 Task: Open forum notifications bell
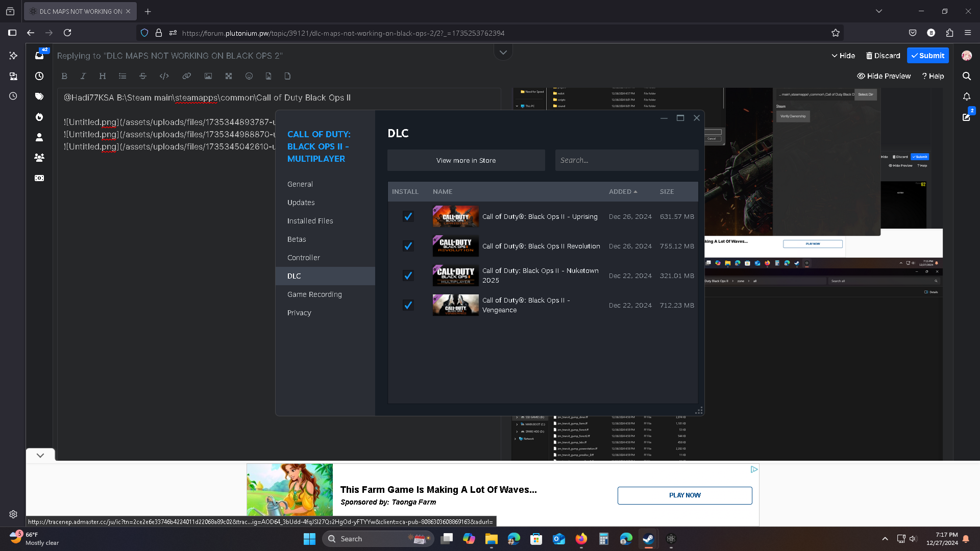[966, 96]
